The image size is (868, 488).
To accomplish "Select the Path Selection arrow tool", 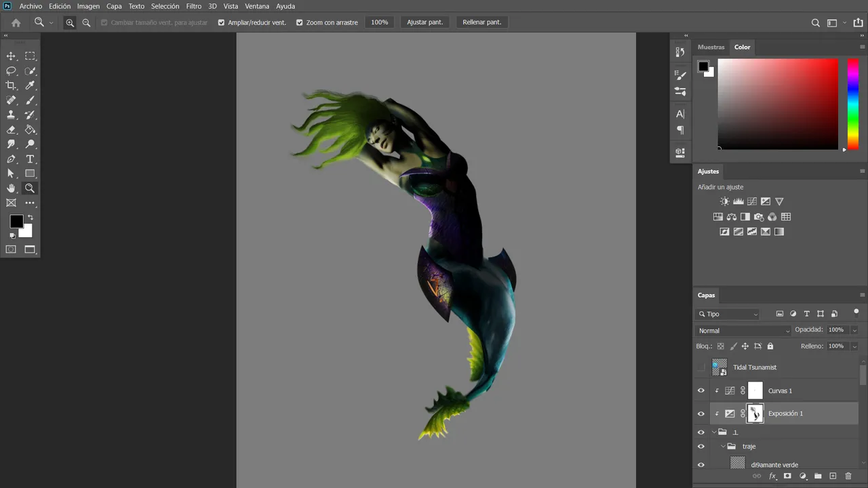I will point(11,174).
